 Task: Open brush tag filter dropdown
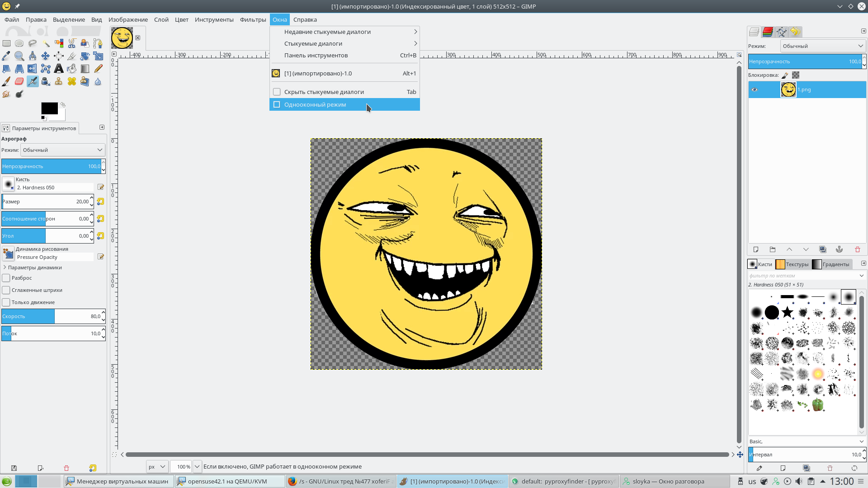coord(861,276)
